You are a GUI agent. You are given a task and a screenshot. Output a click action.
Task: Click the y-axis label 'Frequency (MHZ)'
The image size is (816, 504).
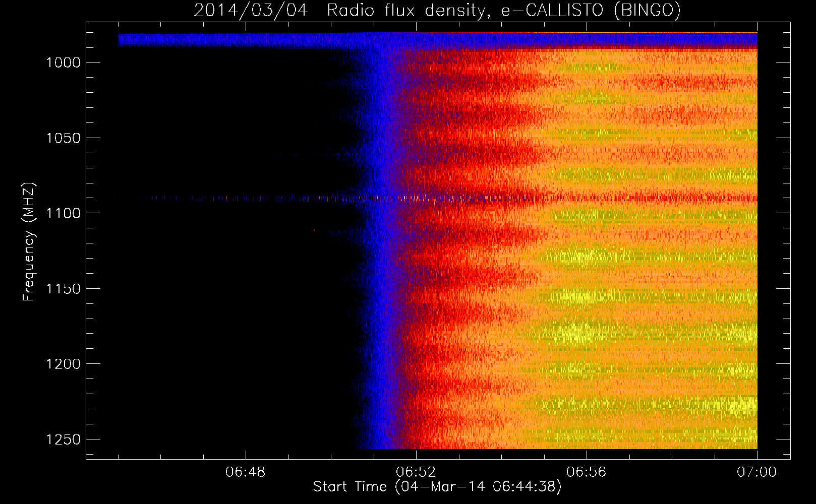[29, 242]
